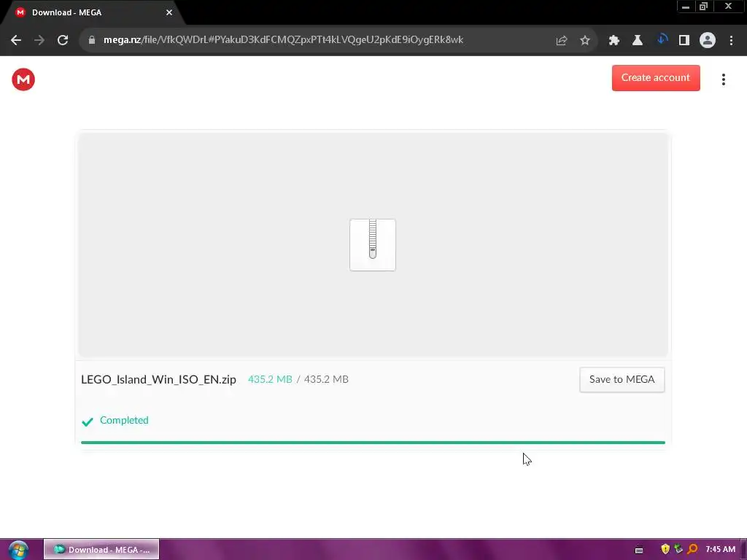Restore down the Chrome window
The width and height of the screenshot is (747, 560).
(703, 7)
